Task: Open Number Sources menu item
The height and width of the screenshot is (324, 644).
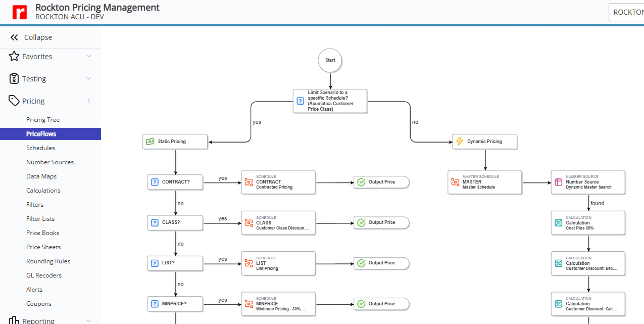Action: pyautogui.click(x=50, y=162)
